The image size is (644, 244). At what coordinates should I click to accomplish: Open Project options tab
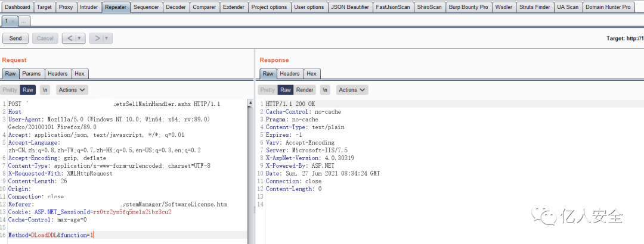(269, 7)
